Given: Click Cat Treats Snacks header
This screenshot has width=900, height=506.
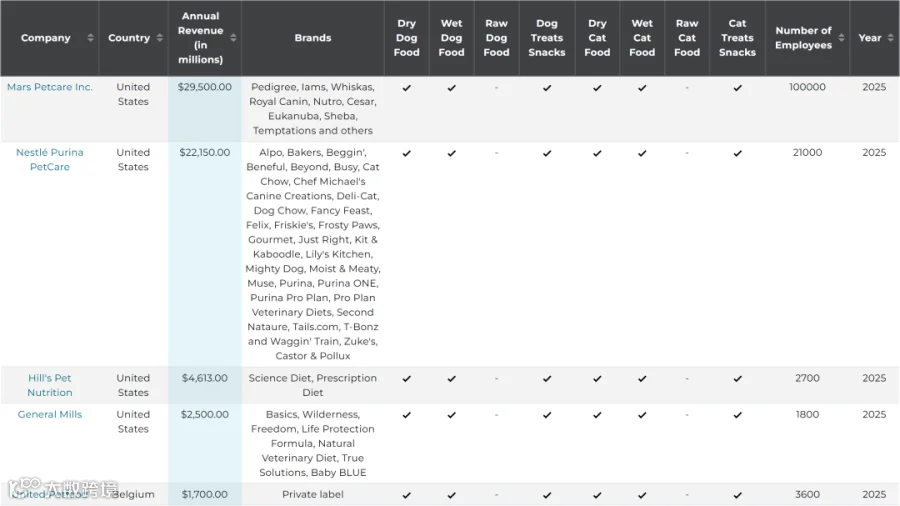Looking at the screenshot, I should (738, 38).
